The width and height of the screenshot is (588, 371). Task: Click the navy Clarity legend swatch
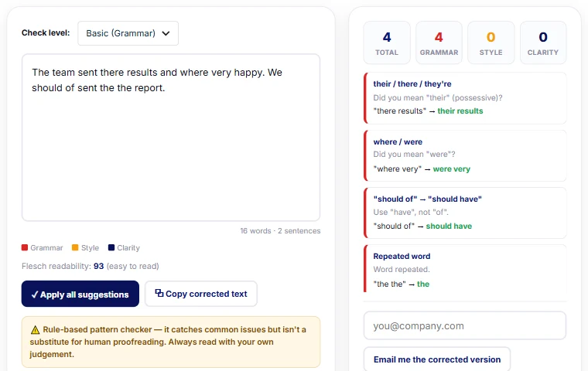[111, 247]
